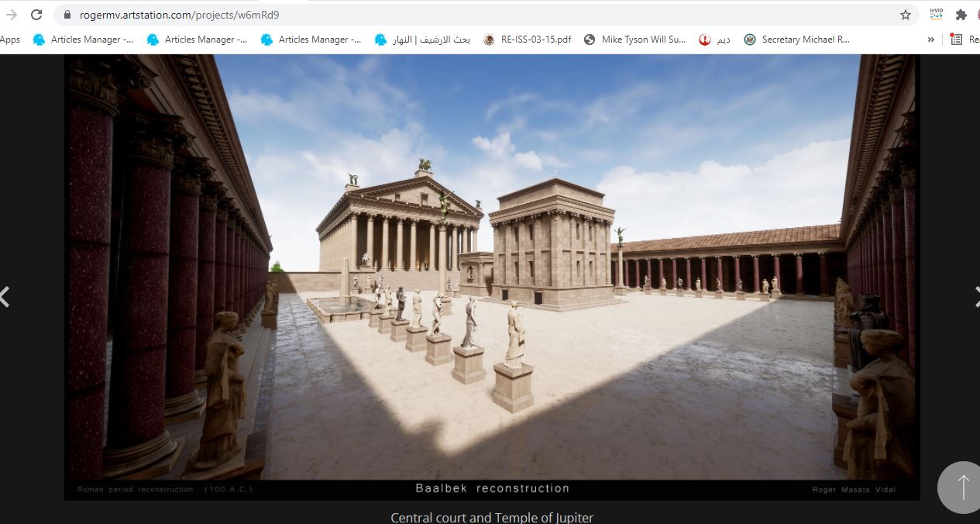
Task: Open the second Articles Manager bookmark
Action: (197, 40)
